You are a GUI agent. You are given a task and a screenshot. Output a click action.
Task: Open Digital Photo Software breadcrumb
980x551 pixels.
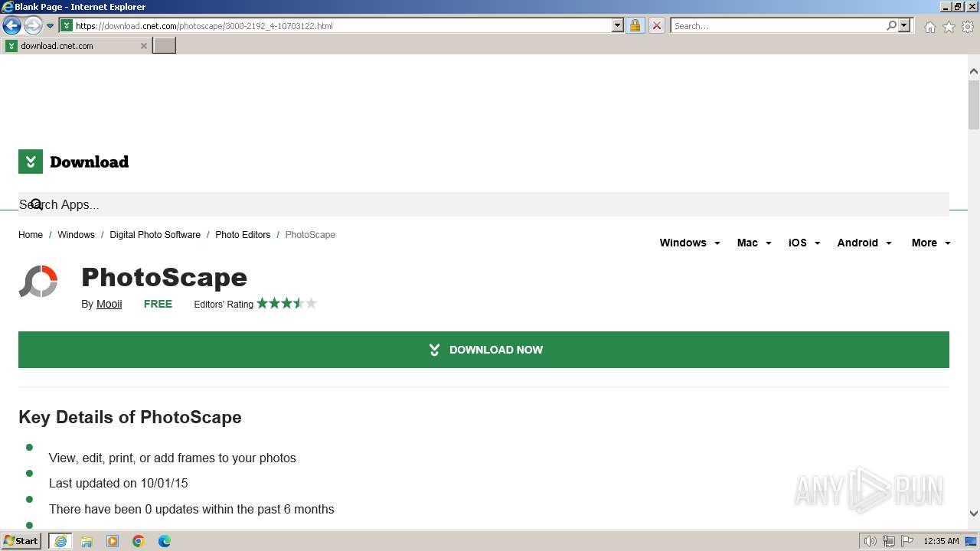[x=155, y=235]
